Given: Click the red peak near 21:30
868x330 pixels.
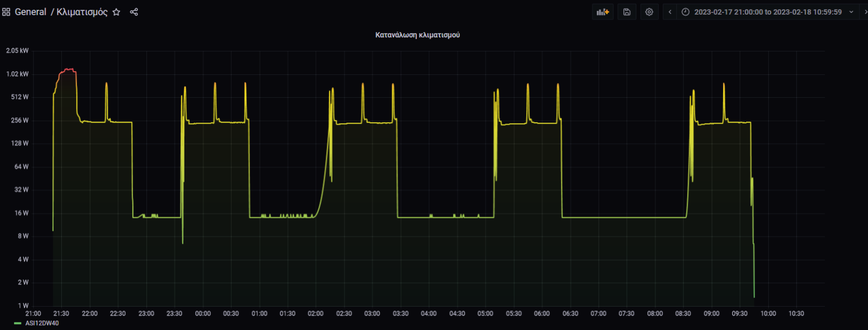Looking at the screenshot, I should point(68,70).
